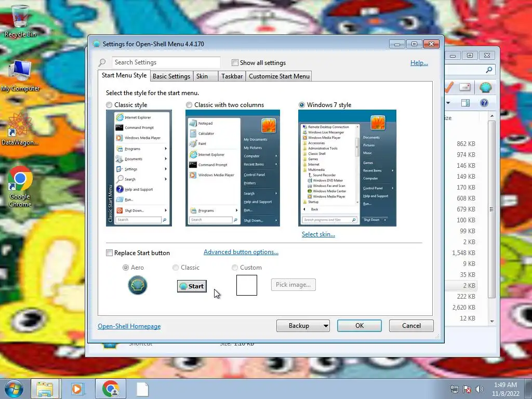The height and width of the screenshot is (399, 532).
Task: Click the OK button
Action: tap(360, 326)
